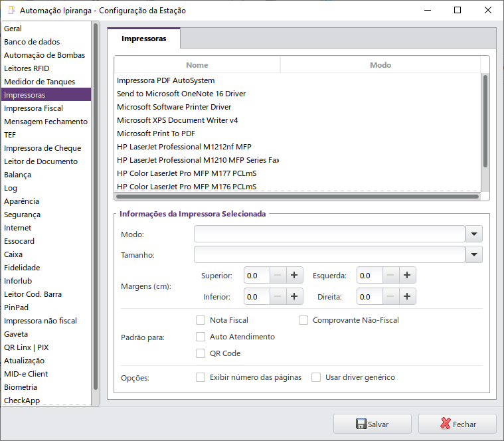Check Usar driver genérico option
The width and height of the screenshot is (504, 441).
[316, 377]
